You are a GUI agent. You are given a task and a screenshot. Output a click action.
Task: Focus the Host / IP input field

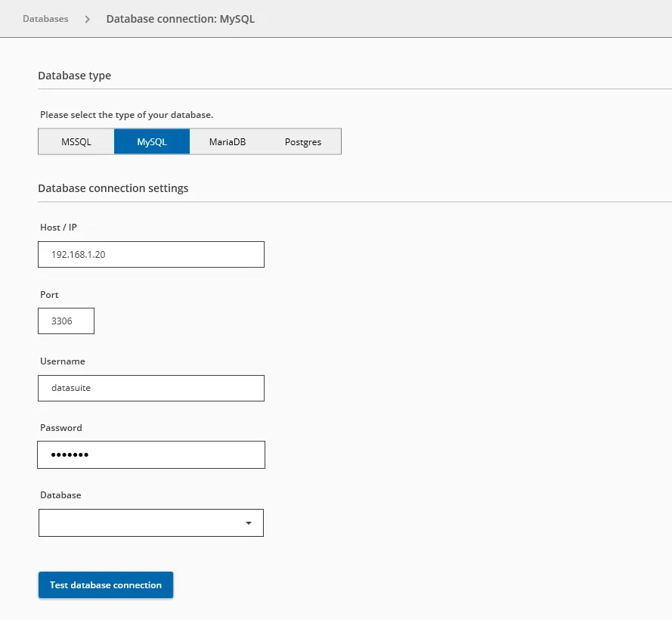(x=151, y=254)
